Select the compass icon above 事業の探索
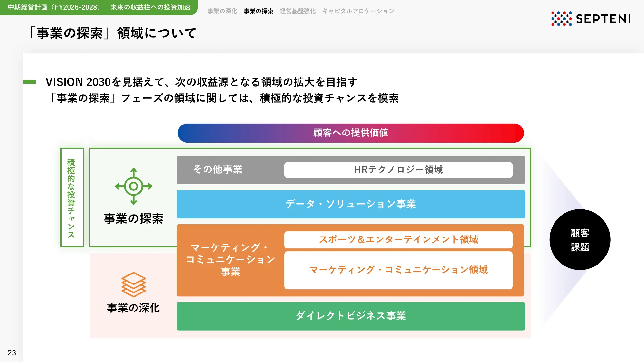 [x=133, y=186]
